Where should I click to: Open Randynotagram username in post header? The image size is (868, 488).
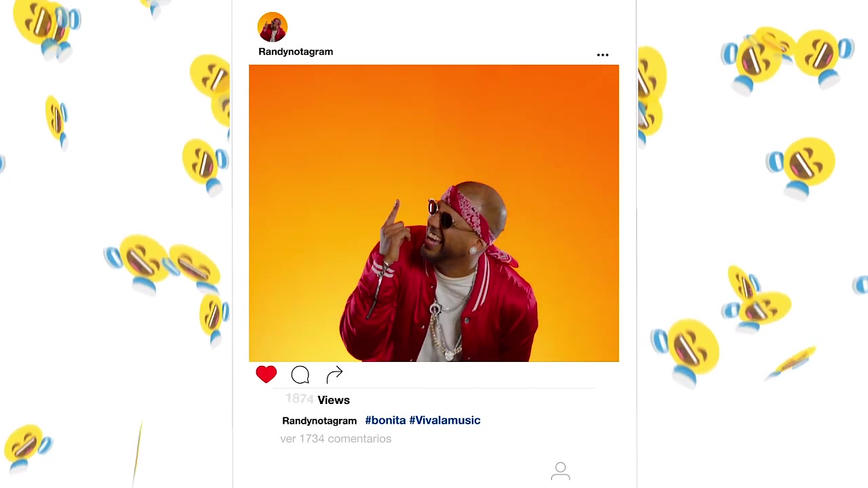tap(296, 52)
